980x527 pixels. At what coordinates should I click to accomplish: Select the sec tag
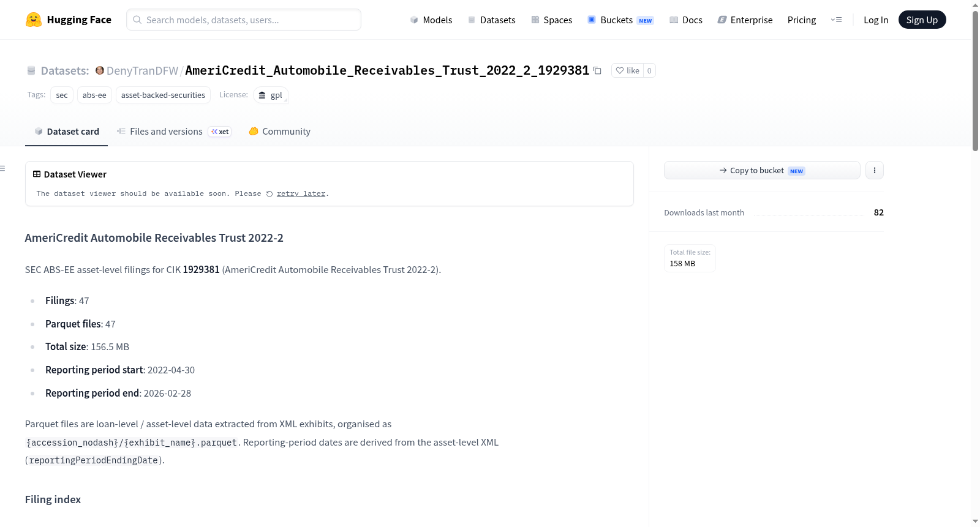(x=62, y=95)
